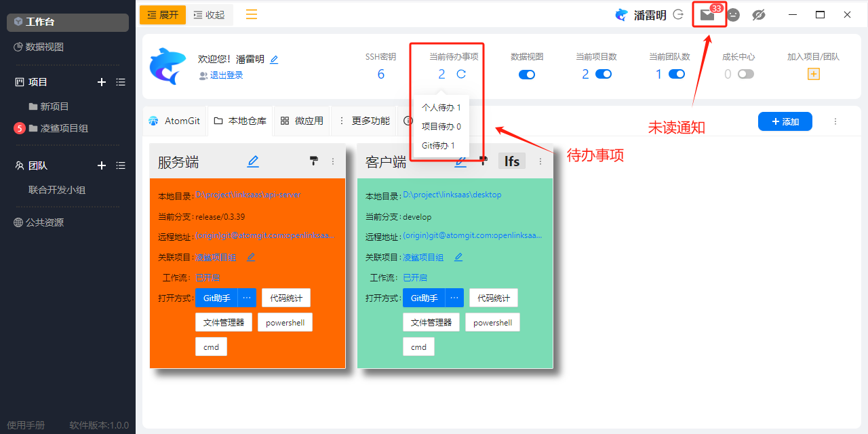Click 代码统计 on the 服务端 card
868x434 pixels.
tap(286, 298)
